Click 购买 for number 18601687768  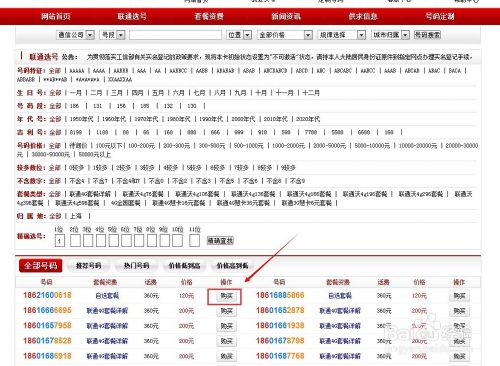[459, 356]
